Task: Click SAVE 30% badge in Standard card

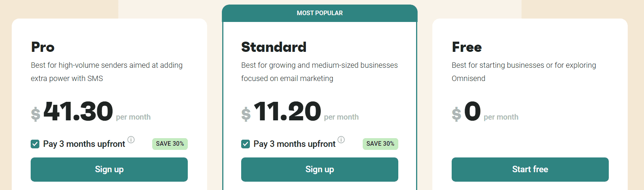Action: coord(380,144)
